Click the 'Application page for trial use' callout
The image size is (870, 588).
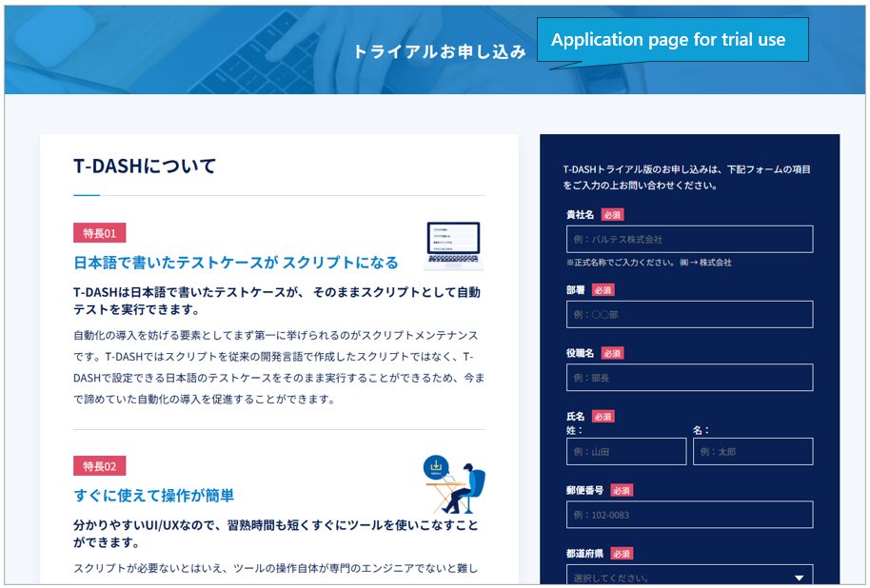(x=668, y=40)
